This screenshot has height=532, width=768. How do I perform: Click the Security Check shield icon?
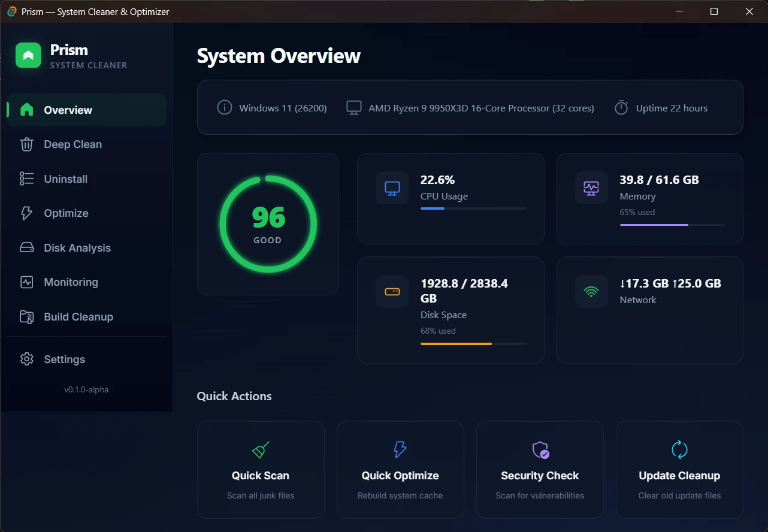[x=540, y=450]
